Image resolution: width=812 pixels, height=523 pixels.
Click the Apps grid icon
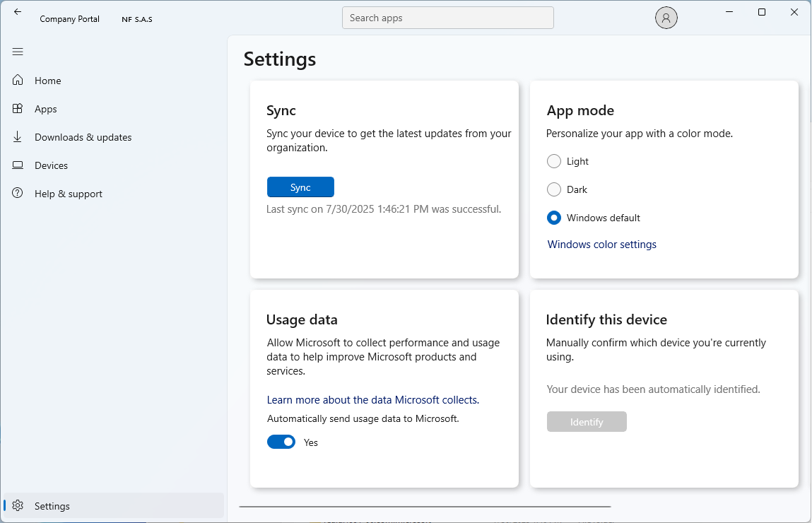[18, 109]
